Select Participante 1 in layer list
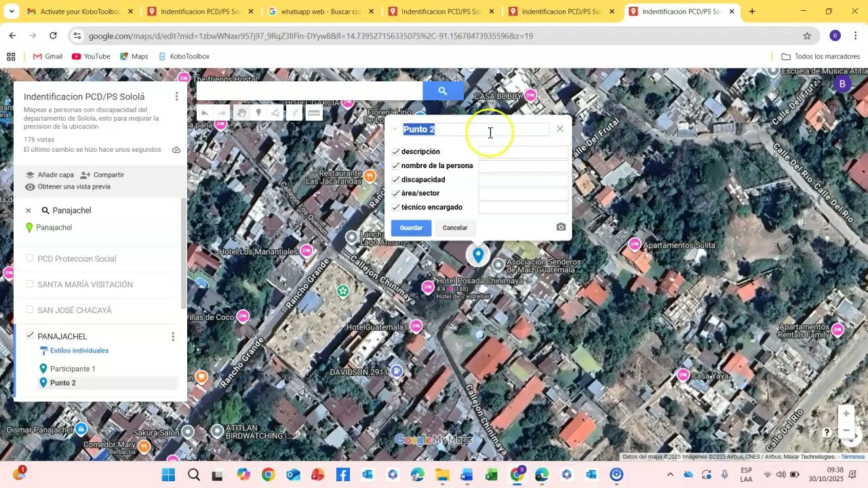 (73, 369)
